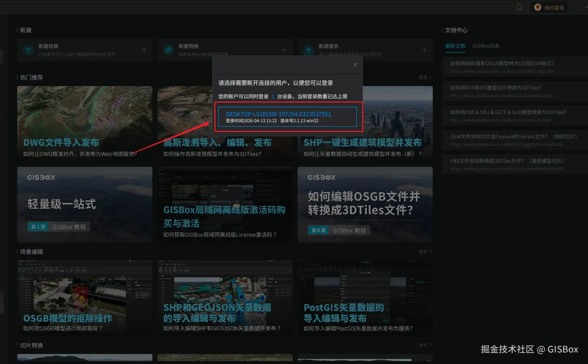This screenshot has width=588, height=364.
Task: Click the 新建服务 card title
Action: tap(329, 46)
